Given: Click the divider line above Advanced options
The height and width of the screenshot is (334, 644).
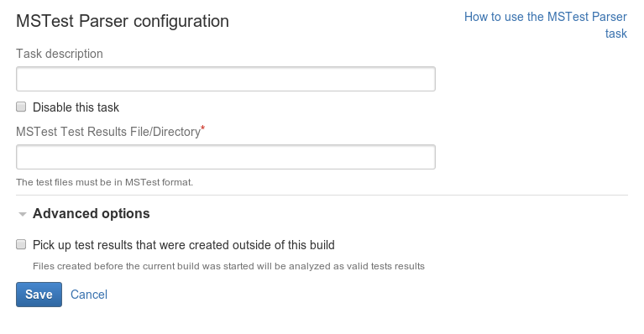Looking at the screenshot, I should [x=322, y=195].
